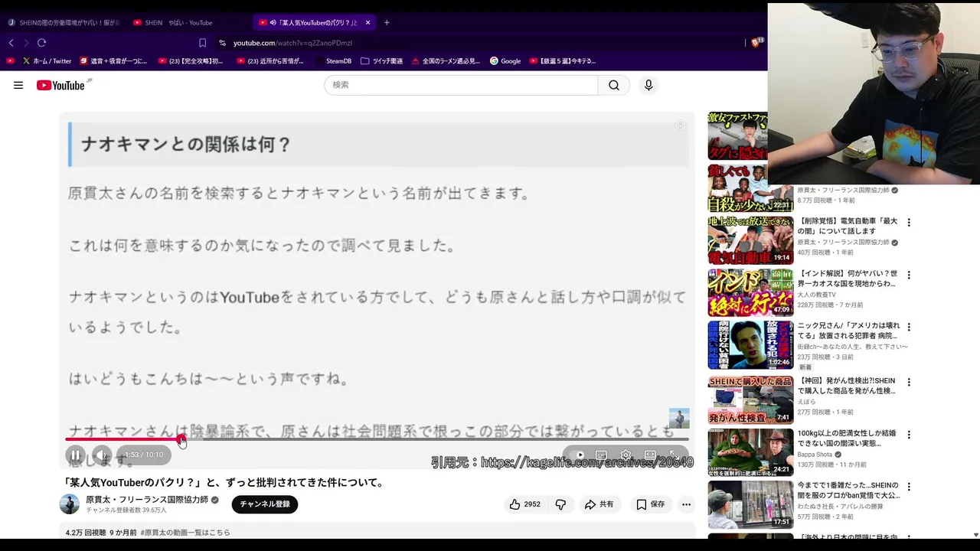Mute the video with speaker icon
The image size is (980, 551).
(x=101, y=455)
